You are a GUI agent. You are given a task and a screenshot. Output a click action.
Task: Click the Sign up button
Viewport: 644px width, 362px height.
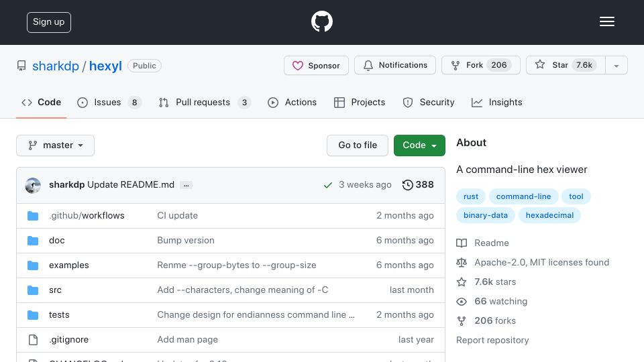(x=49, y=22)
